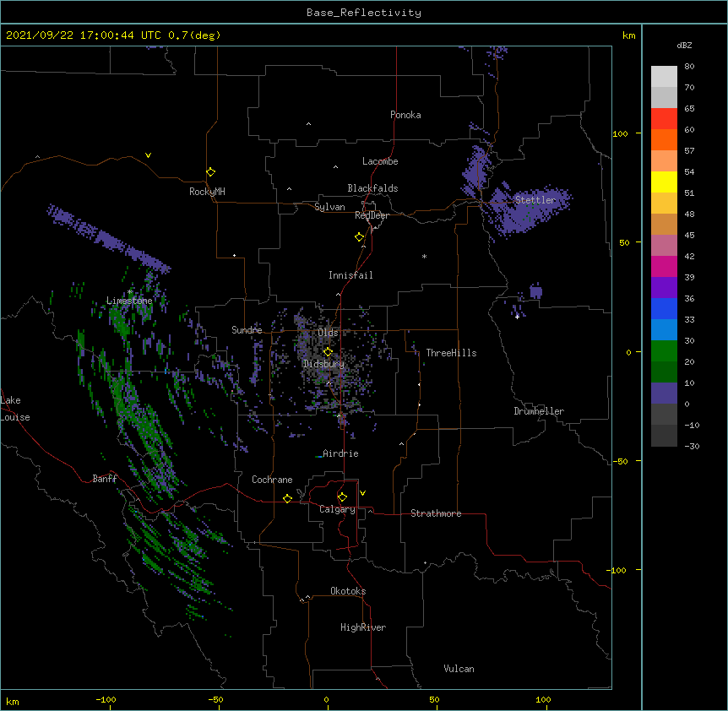Viewport: 728px width, 711px height.
Task: Click the yellow marker between Olds and Didsbury
Action: click(x=328, y=352)
